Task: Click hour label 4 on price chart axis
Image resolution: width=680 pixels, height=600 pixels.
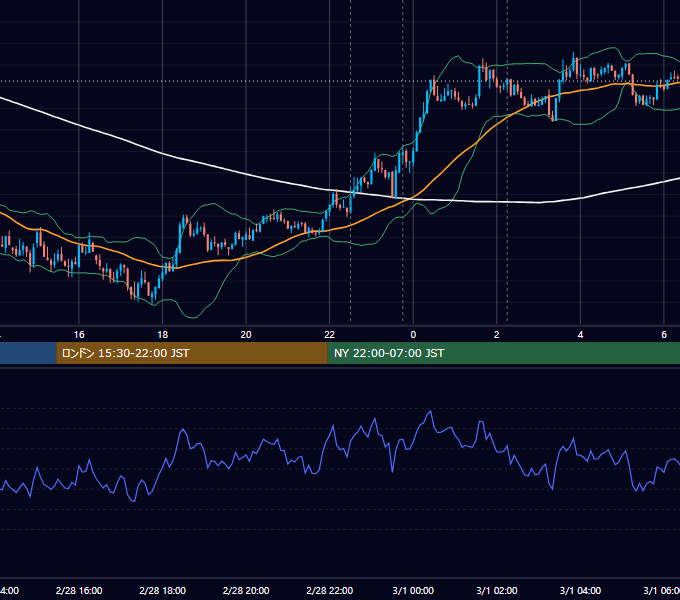Action: point(580,335)
